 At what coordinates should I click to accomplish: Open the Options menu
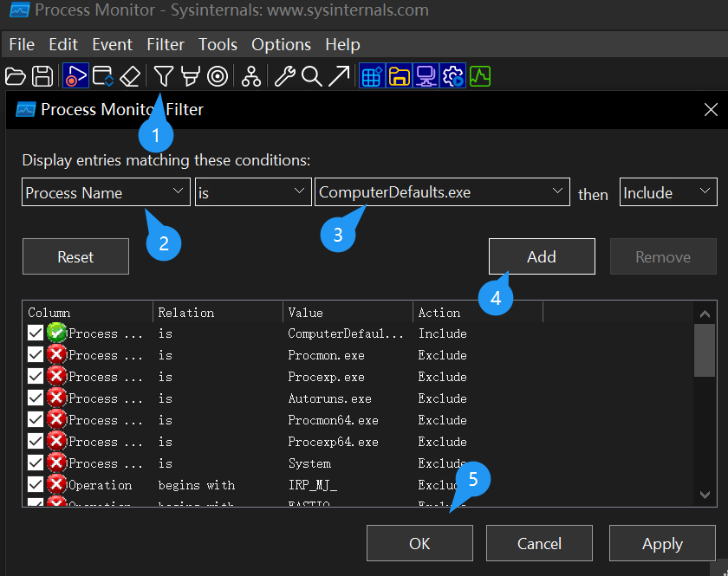click(x=282, y=44)
